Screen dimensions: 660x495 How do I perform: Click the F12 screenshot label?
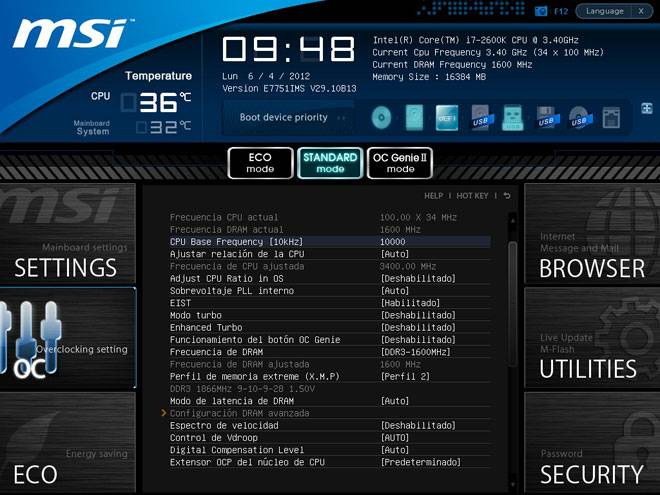point(561,11)
